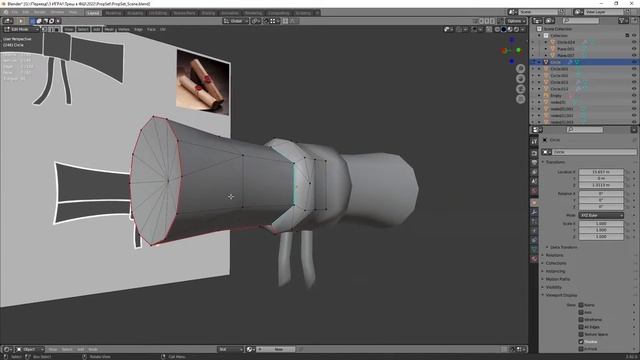Click the Location X value field

point(601,172)
